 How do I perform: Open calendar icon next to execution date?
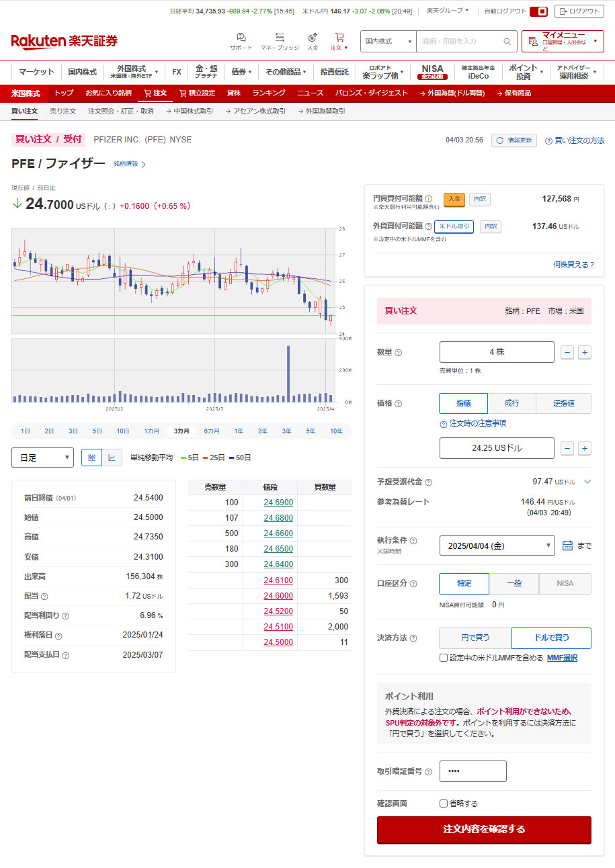tap(567, 546)
